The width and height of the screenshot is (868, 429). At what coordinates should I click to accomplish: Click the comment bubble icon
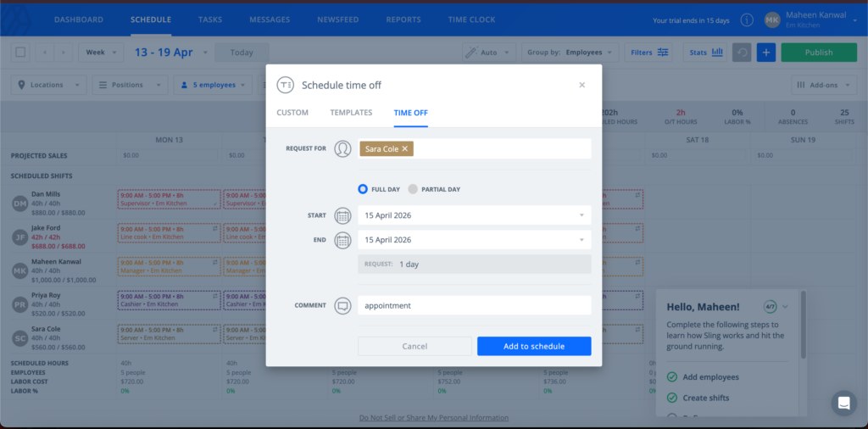(x=342, y=305)
